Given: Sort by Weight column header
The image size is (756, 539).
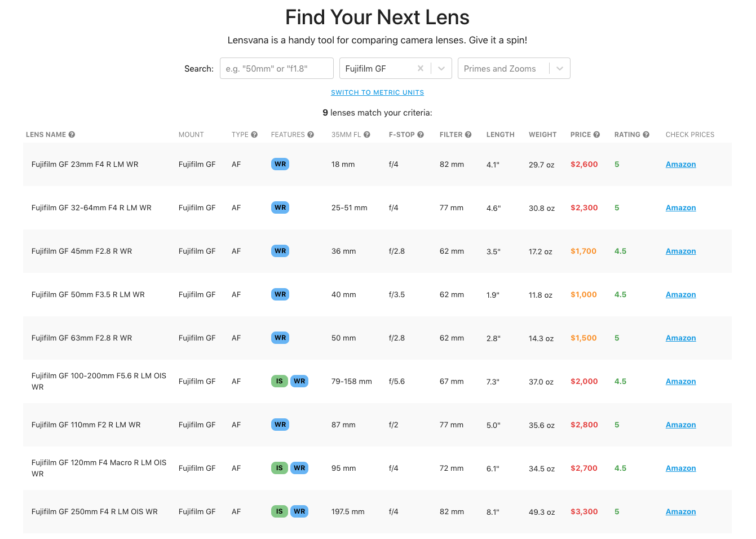Looking at the screenshot, I should pyautogui.click(x=542, y=135).
